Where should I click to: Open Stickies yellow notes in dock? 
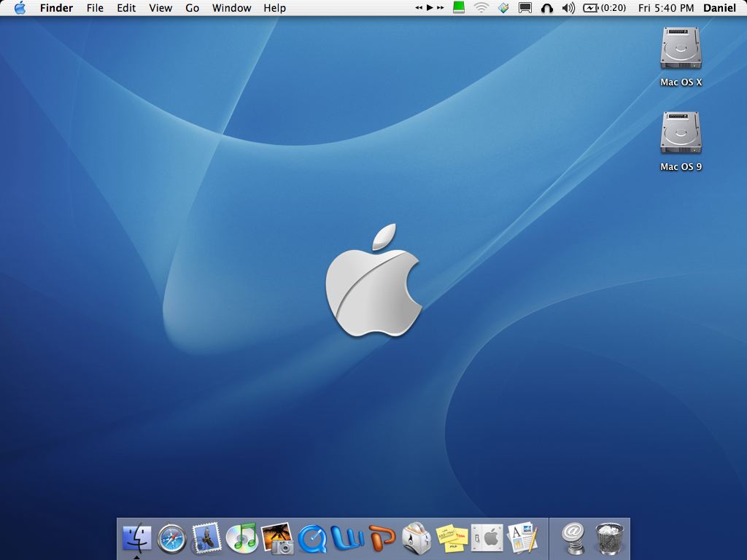(452, 539)
